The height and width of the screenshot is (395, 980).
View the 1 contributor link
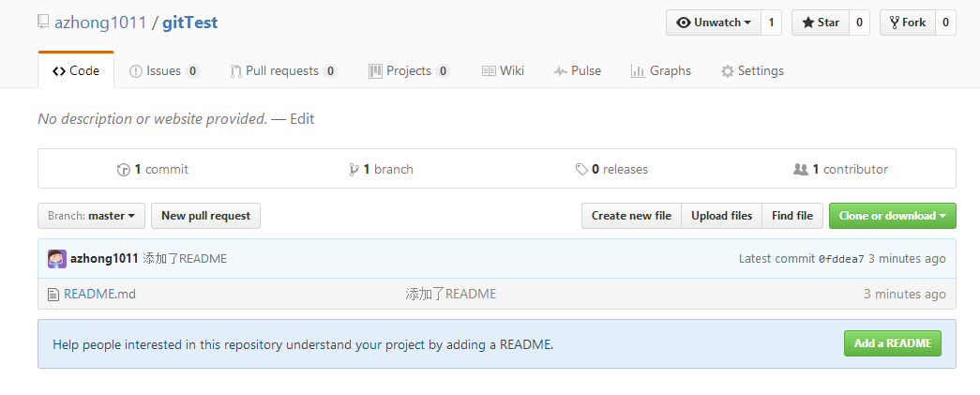click(x=840, y=170)
